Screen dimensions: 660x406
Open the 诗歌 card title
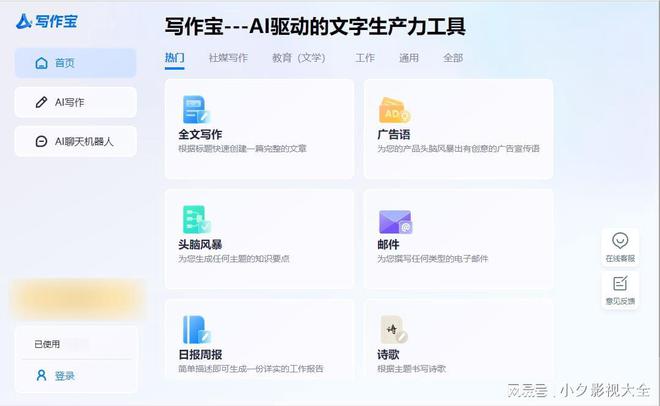[x=388, y=355]
